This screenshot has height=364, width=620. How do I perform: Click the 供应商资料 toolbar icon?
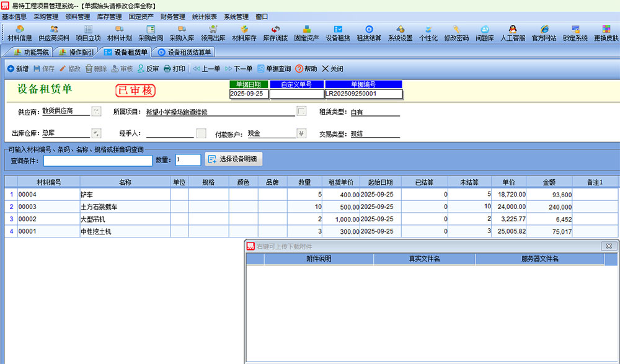pyautogui.click(x=54, y=32)
